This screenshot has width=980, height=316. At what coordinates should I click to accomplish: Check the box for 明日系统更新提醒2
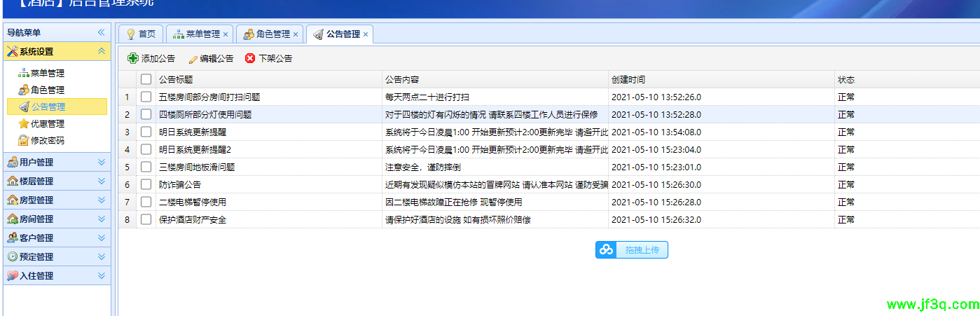tap(146, 149)
